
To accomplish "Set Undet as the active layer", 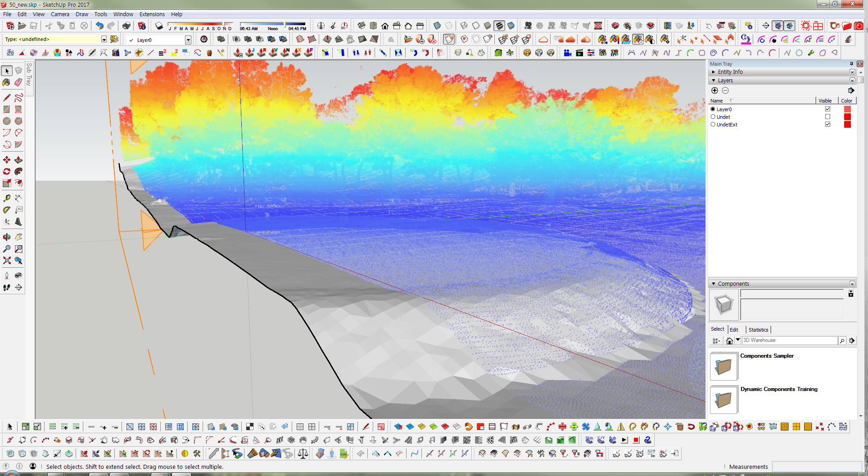I will click(713, 117).
